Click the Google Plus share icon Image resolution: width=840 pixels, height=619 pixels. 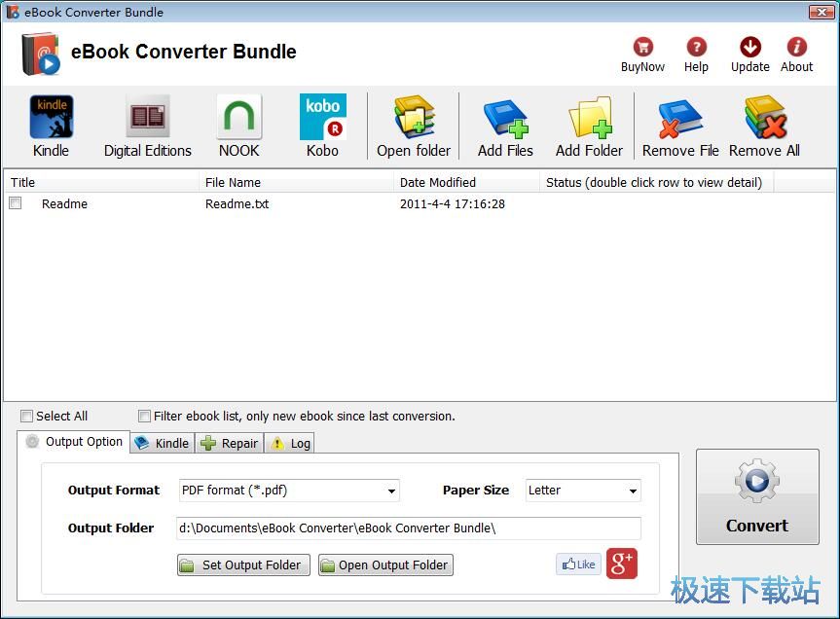click(x=621, y=564)
